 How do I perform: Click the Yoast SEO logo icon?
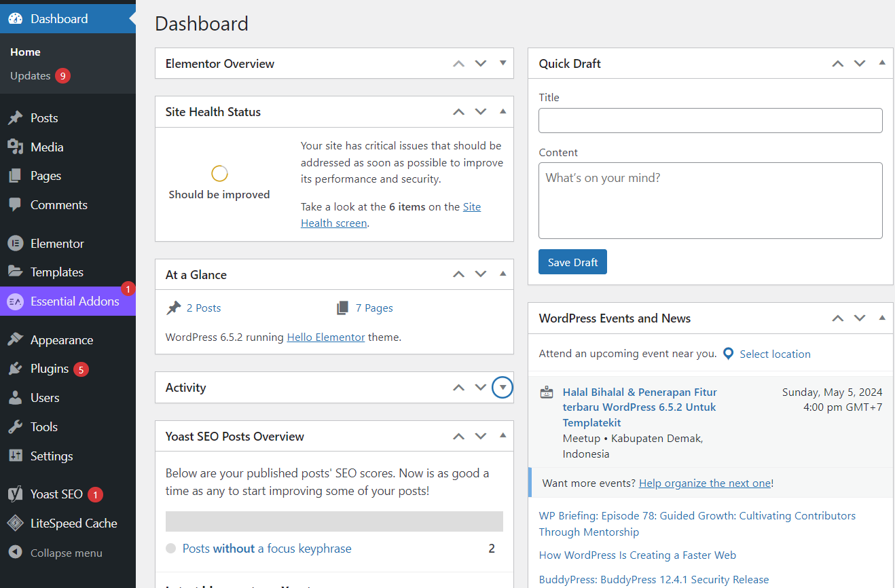[15, 494]
